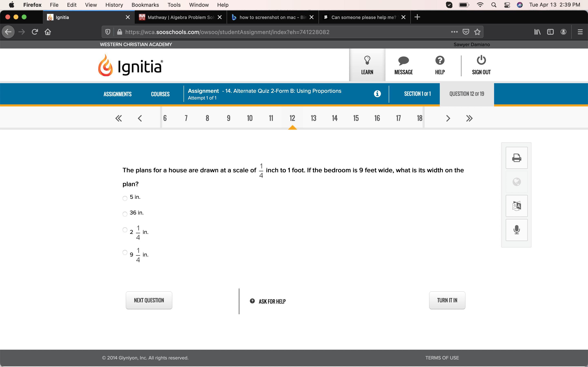Click the browser address bar URL

(x=227, y=32)
